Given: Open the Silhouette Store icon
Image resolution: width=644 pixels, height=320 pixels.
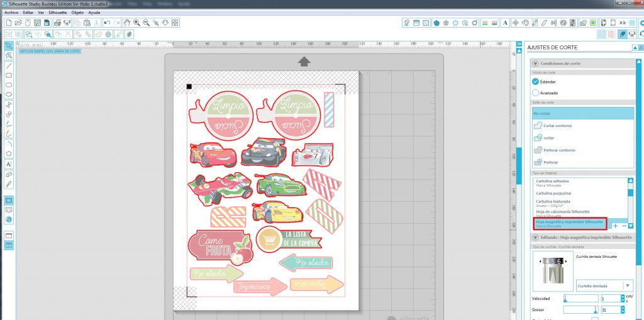Looking at the screenshot, I should [9, 220].
